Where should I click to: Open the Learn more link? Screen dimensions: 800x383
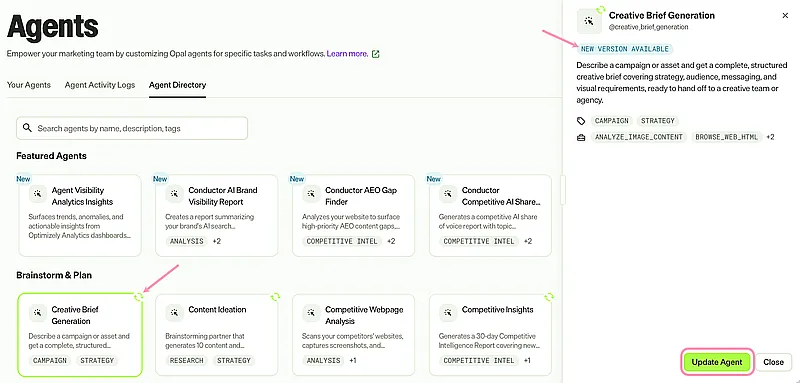pyautogui.click(x=347, y=54)
